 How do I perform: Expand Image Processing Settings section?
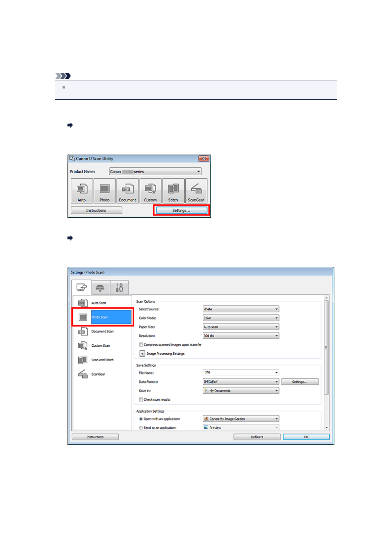[142, 354]
